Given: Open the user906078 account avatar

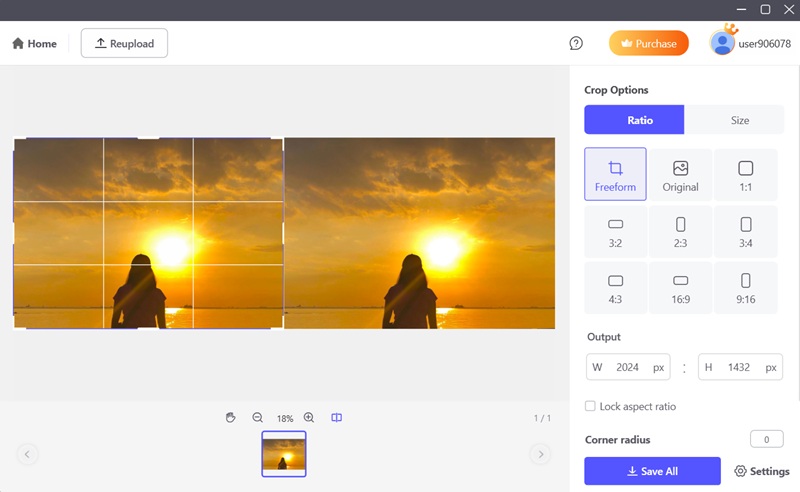Looking at the screenshot, I should click(x=722, y=43).
